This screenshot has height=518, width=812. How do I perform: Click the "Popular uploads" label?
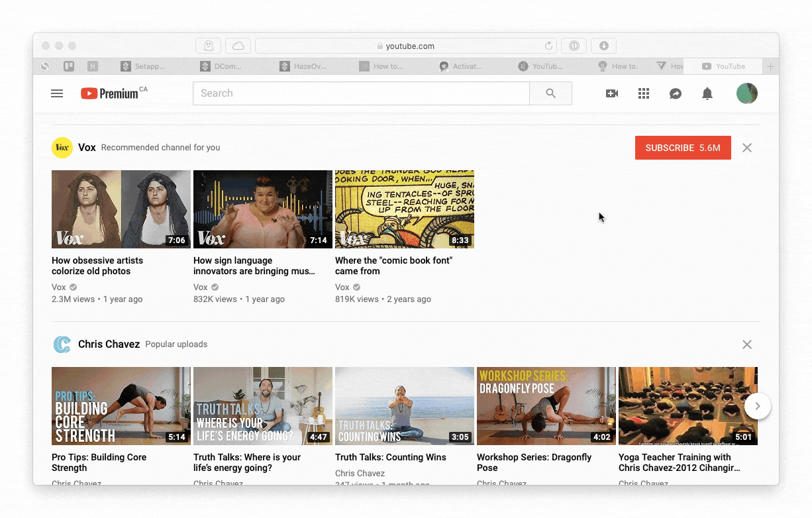(x=176, y=344)
